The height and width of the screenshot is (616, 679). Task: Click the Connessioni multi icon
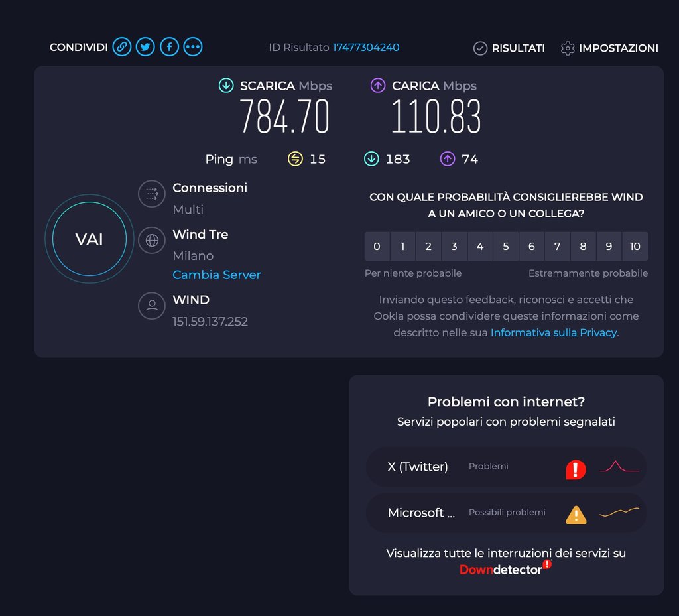pos(152,194)
